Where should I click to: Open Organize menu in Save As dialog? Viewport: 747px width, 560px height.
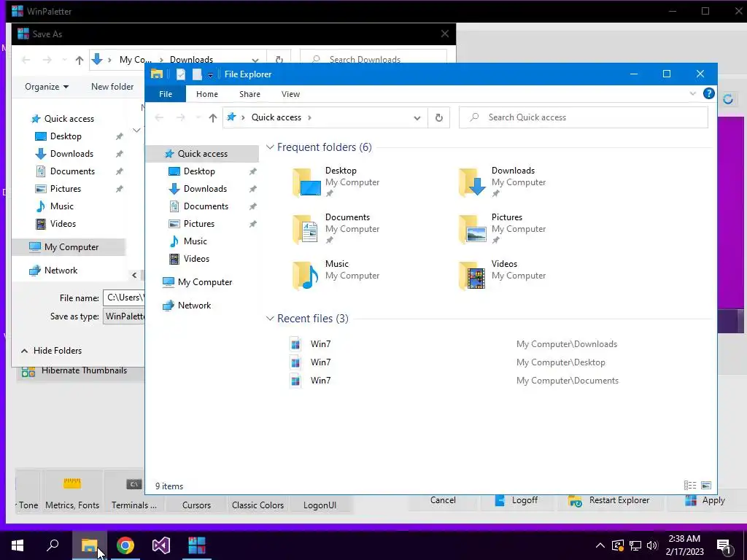(47, 87)
